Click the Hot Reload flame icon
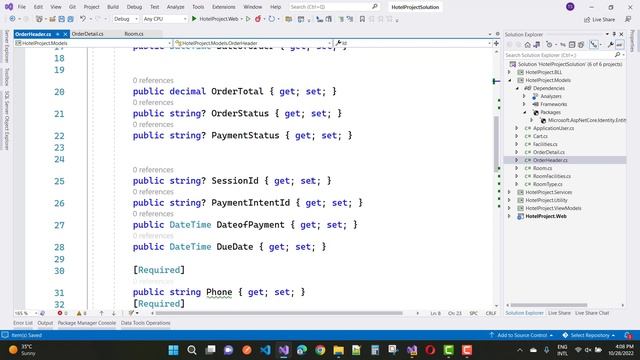Viewport: 640px width, 360px height. pos(258,19)
